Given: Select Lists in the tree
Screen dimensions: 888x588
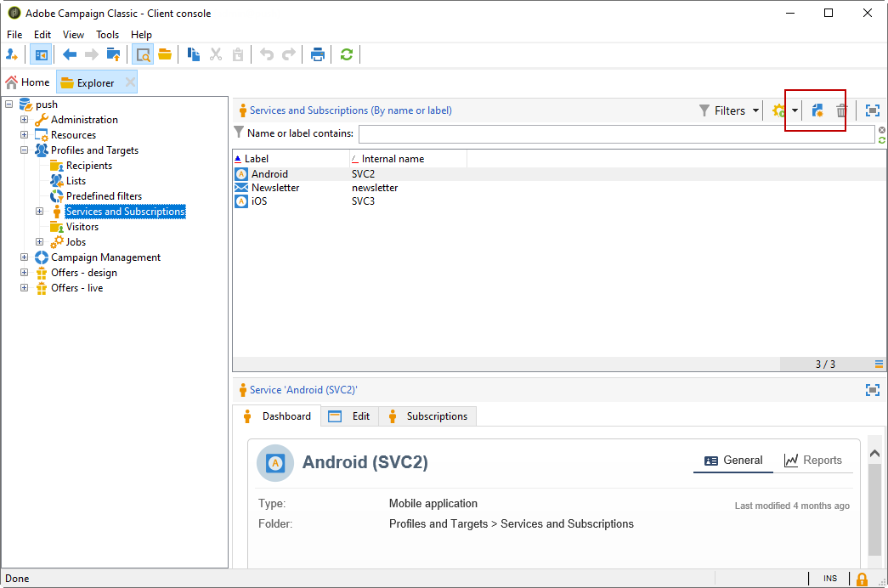Looking at the screenshot, I should [x=76, y=181].
